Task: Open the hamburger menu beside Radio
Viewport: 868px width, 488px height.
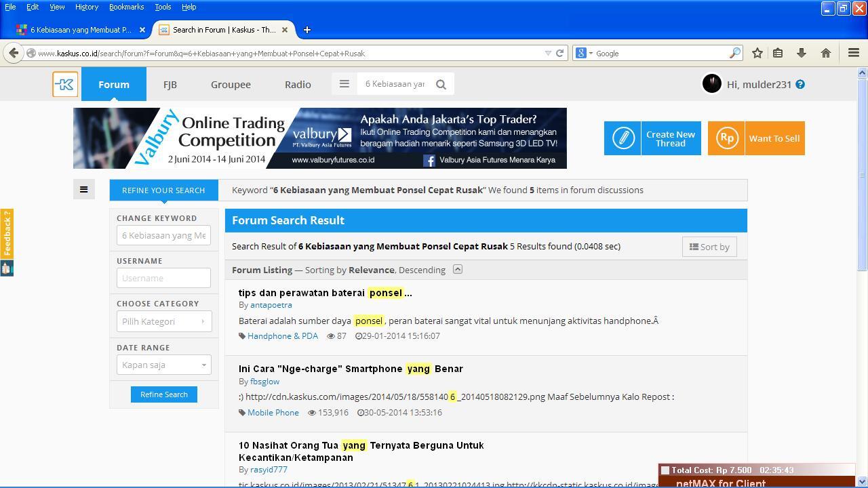Action: (x=344, y=84)
